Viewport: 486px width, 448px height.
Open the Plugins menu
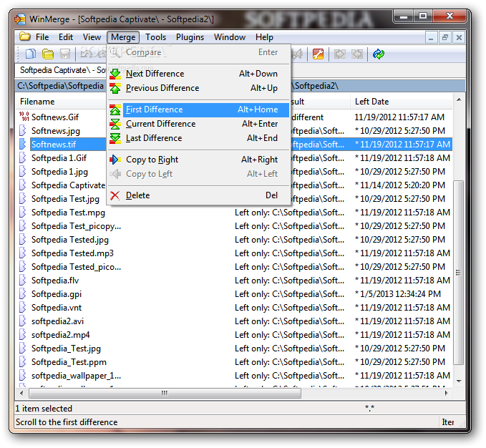pos(190,37)
